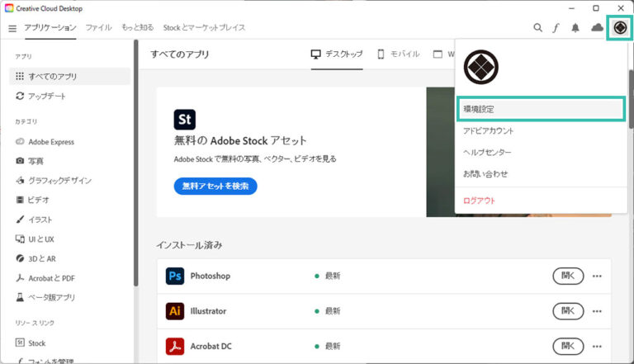This screenshot has height=364, width=634.
Task: Click the cloud sync status icon
Action: (x=597, y=28)
